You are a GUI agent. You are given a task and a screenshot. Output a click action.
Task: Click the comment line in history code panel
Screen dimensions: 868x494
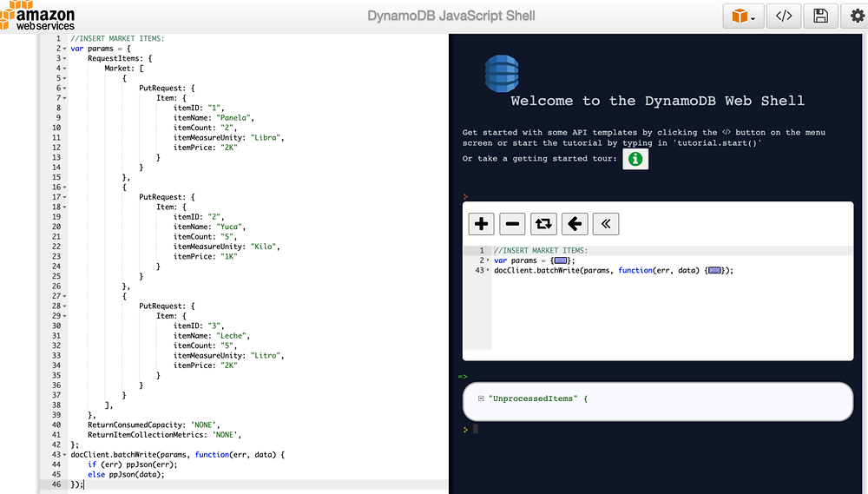tap(541, 250)
